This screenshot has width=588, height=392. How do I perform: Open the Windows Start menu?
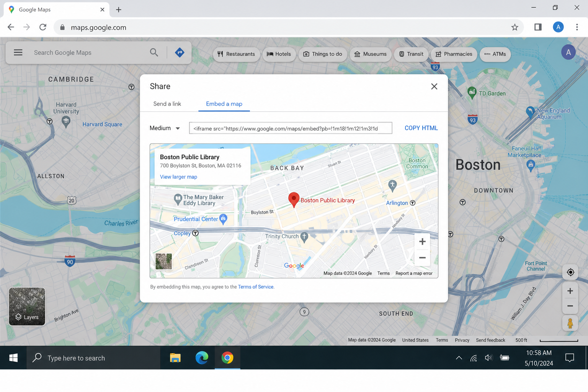pyautogui.click(x=13, y=358)
